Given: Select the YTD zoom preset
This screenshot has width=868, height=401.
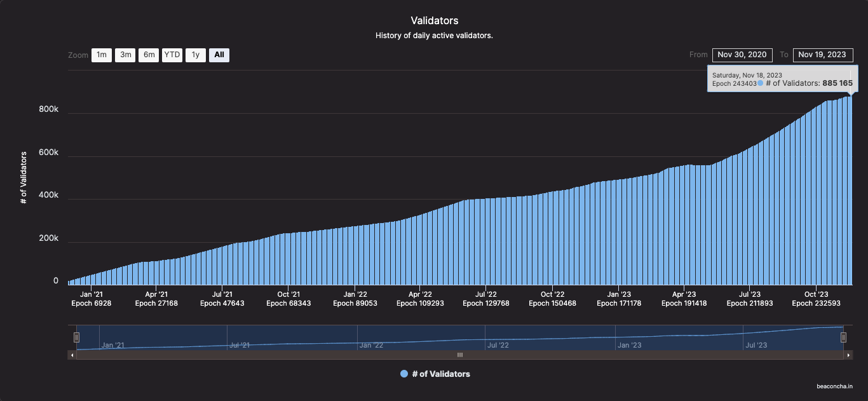Looking at the screenshot, I should (172, 55).
